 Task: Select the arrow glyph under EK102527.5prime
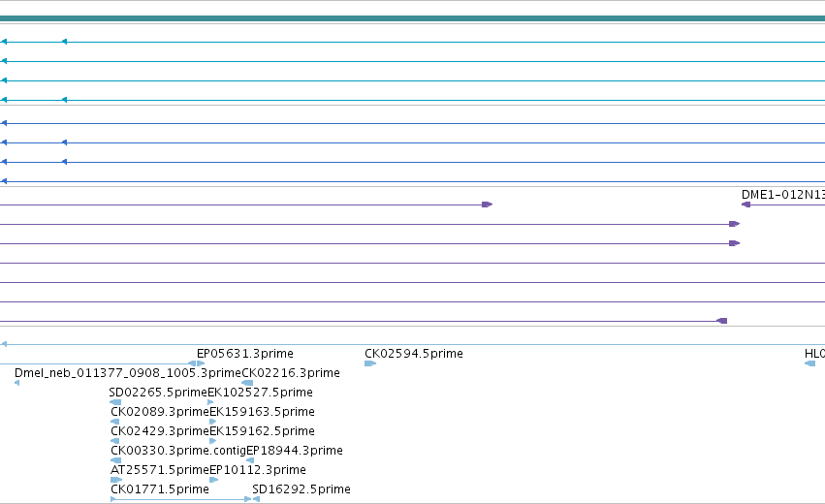coord(210,402)
